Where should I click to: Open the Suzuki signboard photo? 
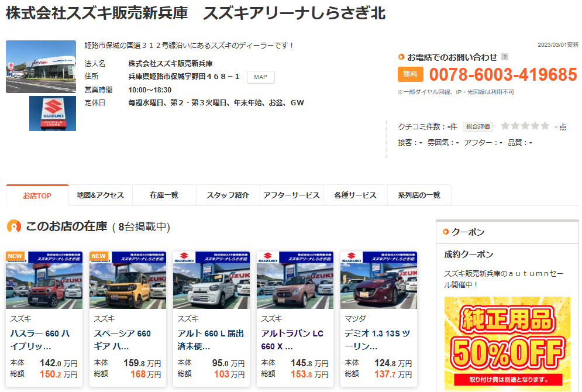pyautogui.click(x=53, y=114)
